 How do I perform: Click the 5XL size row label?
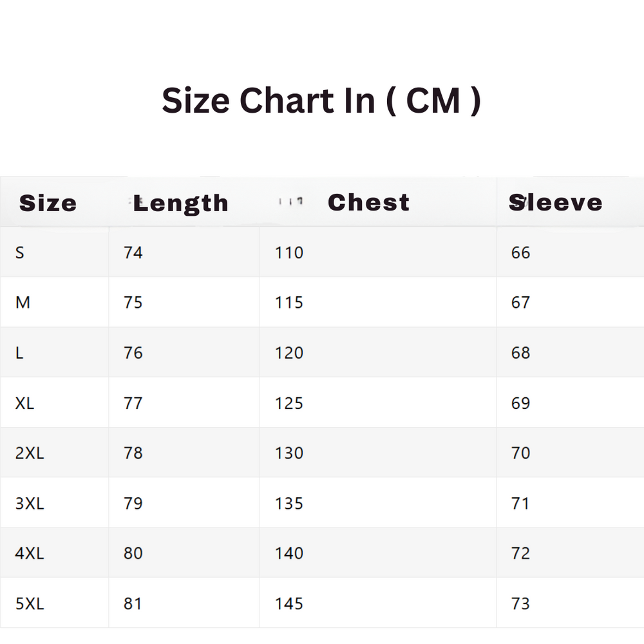pos(30,603)
